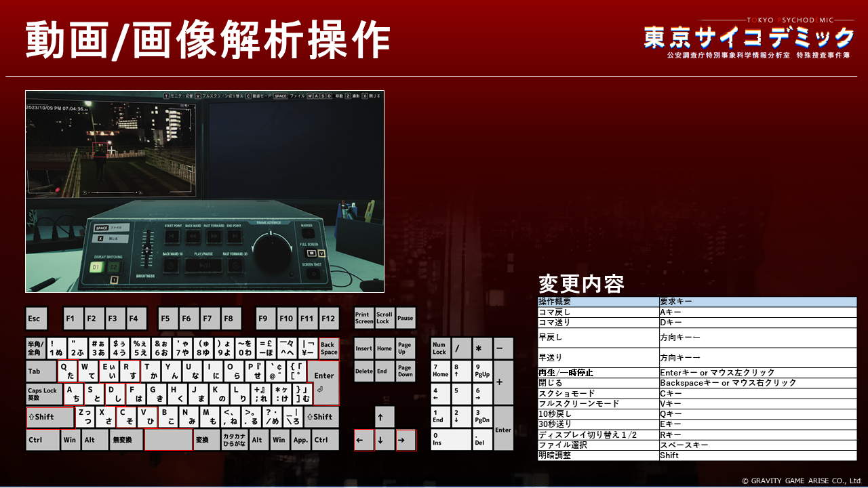The image size is (868, 488).
Task: Click the Tab key
Action: [x=41, y=371]
